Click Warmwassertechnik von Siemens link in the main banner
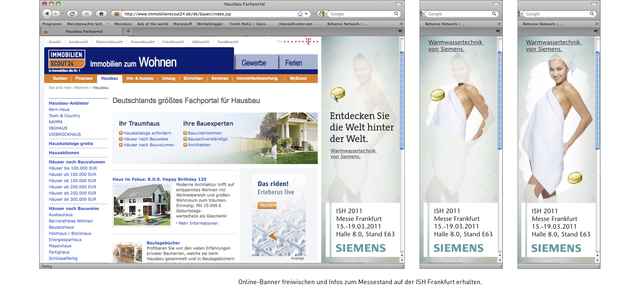Screen dimensions: 644x296 [353, 153]
